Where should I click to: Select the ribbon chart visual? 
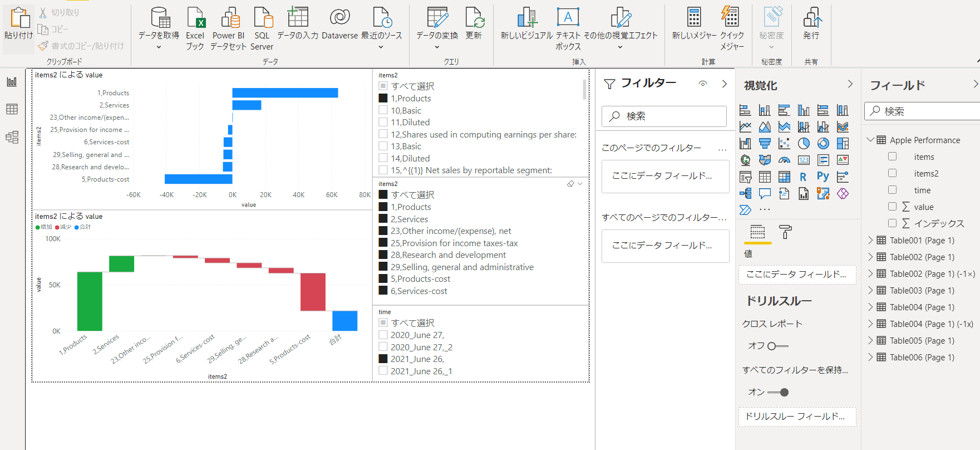pos(843,127)
